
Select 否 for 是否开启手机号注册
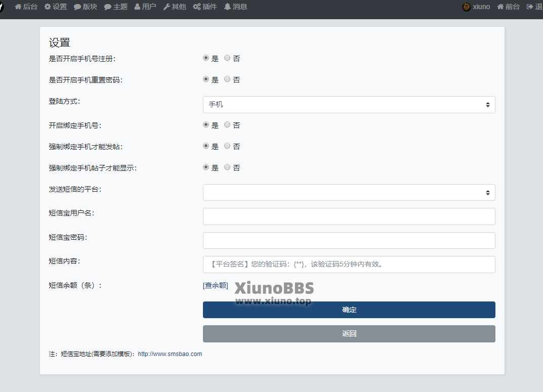click(227, 58)
